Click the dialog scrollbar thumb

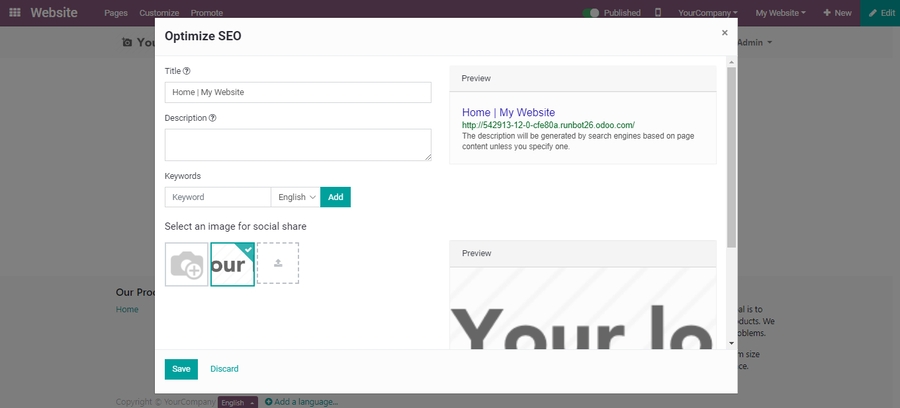click(731, 157)
